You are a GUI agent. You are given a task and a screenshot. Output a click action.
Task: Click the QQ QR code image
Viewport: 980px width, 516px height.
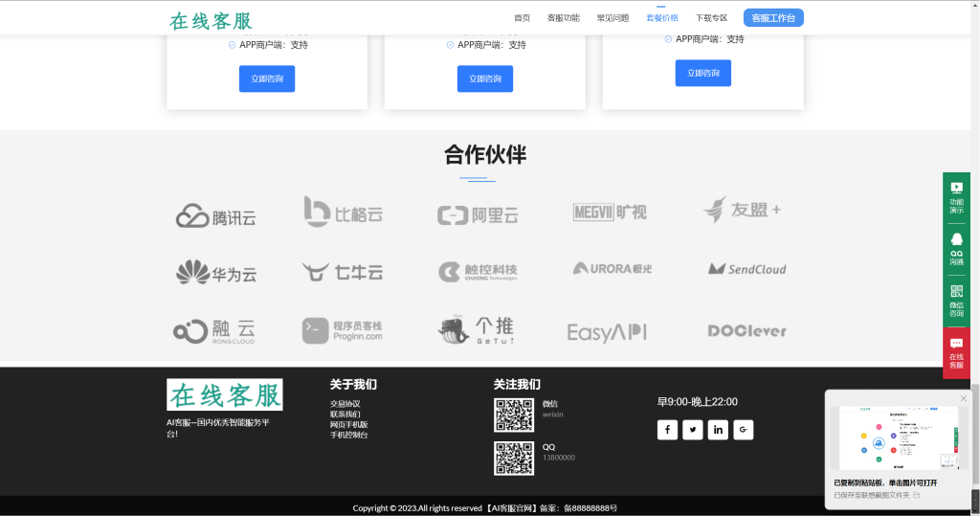tap(514, 459)
